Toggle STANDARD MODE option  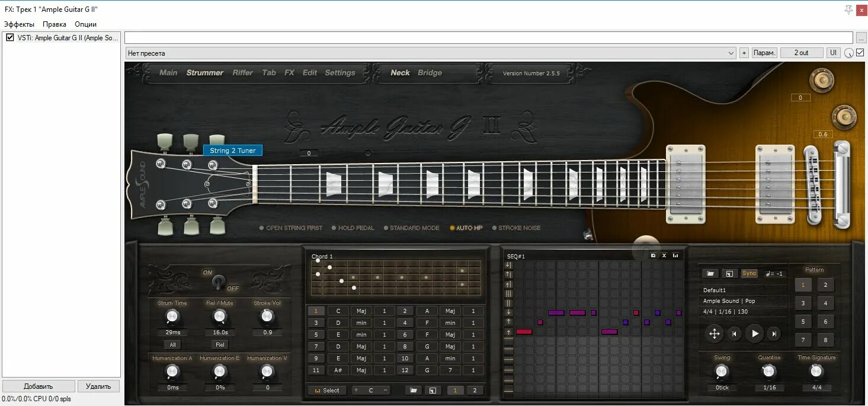point(411,228)
